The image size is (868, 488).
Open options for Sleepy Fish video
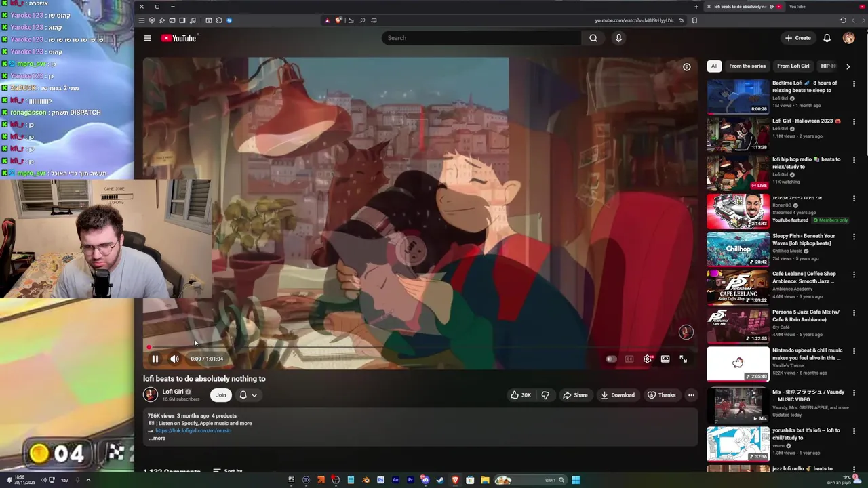[854, 237]
